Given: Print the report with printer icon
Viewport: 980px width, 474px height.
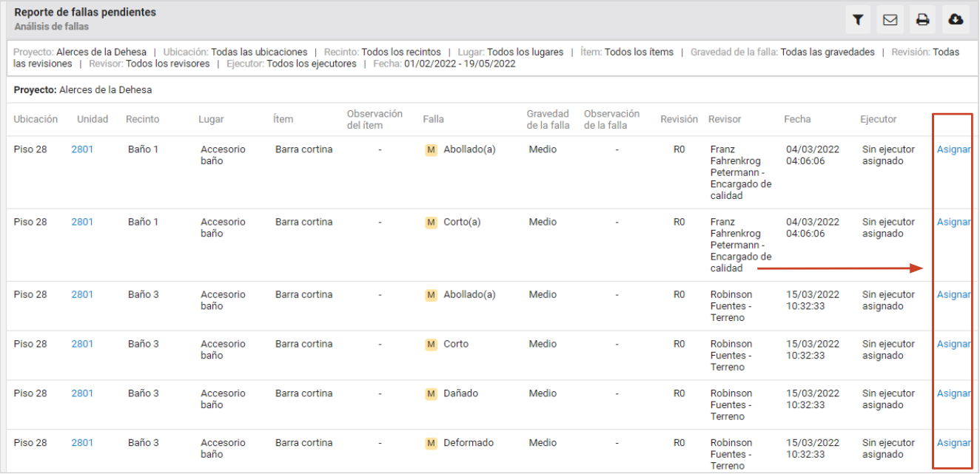Looking at the screenshot, I should 923,20.
